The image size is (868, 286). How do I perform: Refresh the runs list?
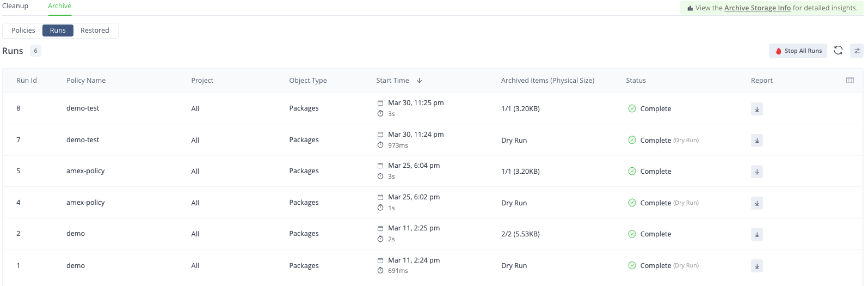[x=838, y=51]
